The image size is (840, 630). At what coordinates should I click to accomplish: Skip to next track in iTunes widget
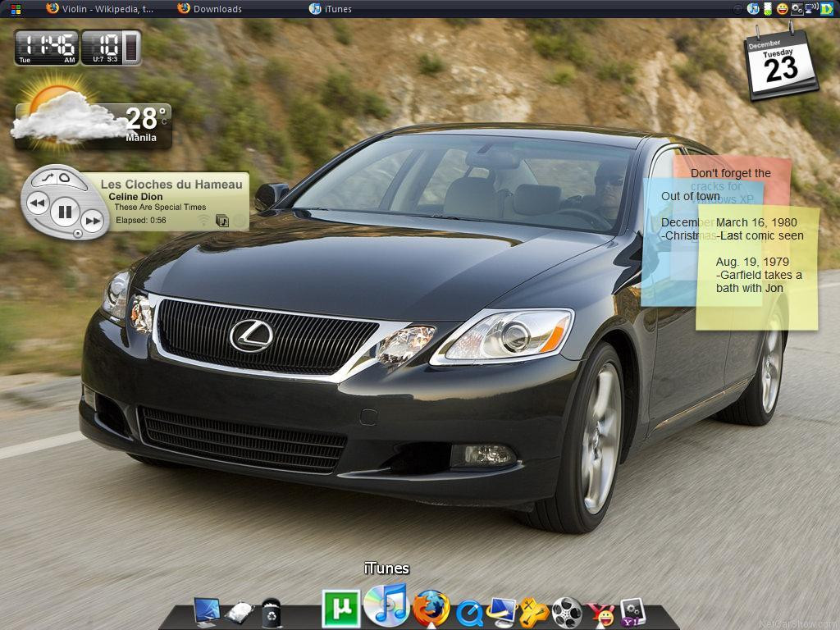tap(94, 220)
